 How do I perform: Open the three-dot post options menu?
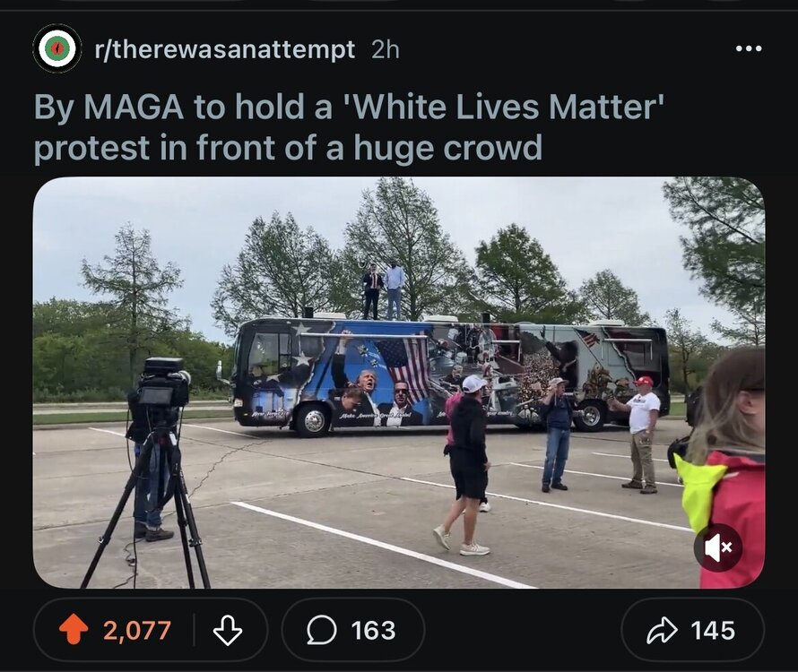(x=749, y=49)
